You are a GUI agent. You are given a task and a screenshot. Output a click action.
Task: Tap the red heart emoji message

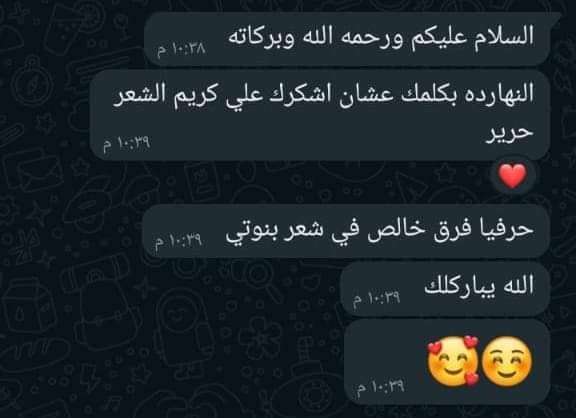(x=513, y=176)
